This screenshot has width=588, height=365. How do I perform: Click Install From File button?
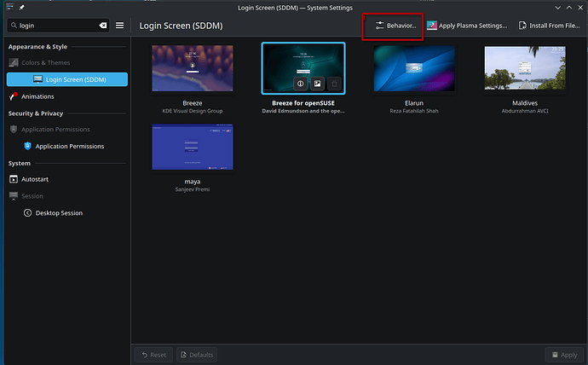(x=550, y=26)
